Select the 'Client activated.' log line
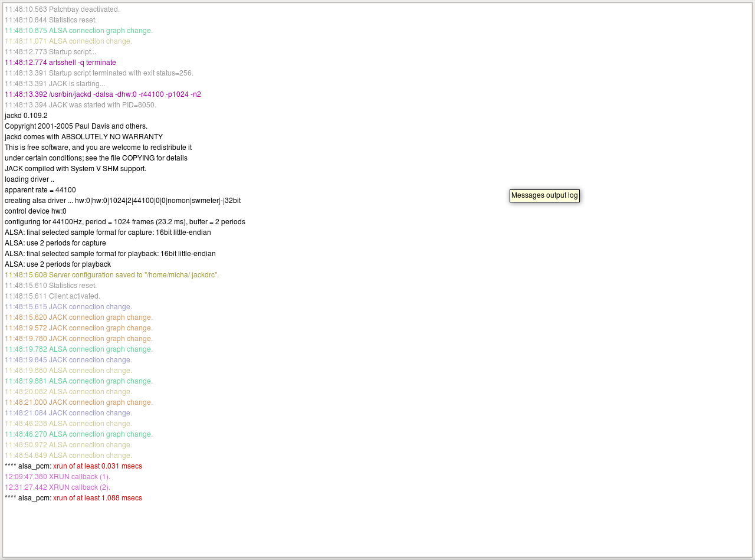 52,296
